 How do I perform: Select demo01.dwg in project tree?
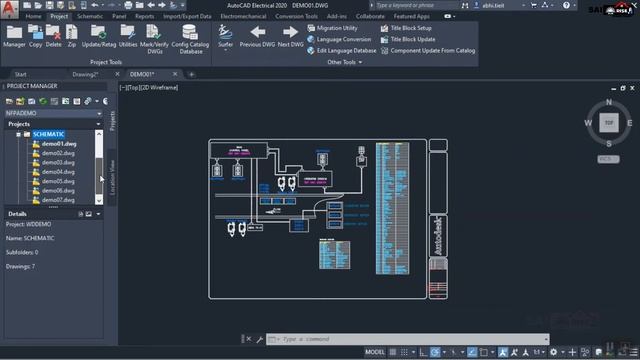point(59,144)
